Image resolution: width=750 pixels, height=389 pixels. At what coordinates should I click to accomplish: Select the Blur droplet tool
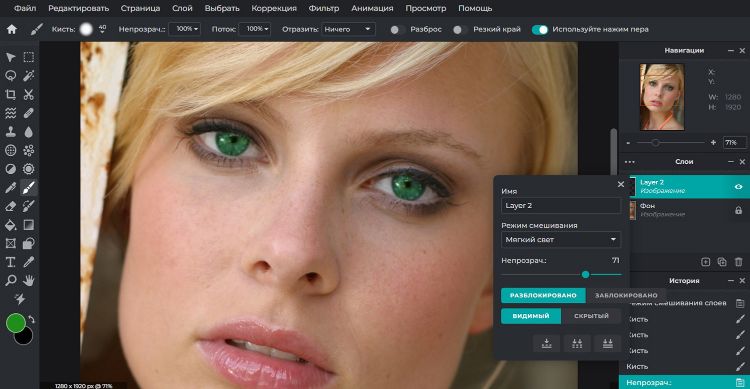[29, 132]
